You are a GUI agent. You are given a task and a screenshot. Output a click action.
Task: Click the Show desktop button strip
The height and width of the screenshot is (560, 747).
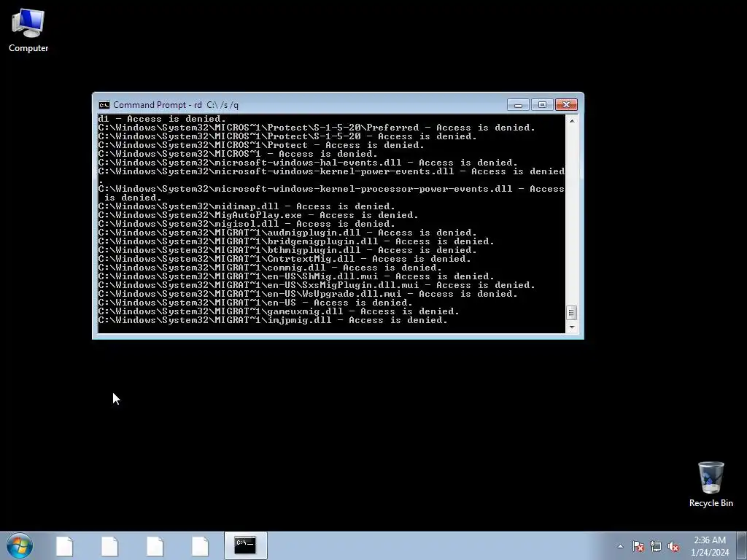(x=742, y=545)
